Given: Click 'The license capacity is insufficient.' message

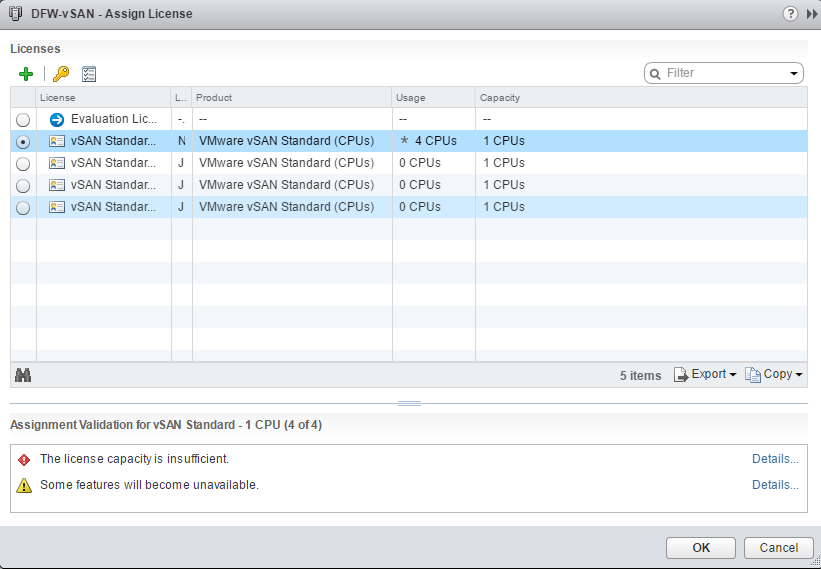Looking at the screenshot, I should pos(135,459).
